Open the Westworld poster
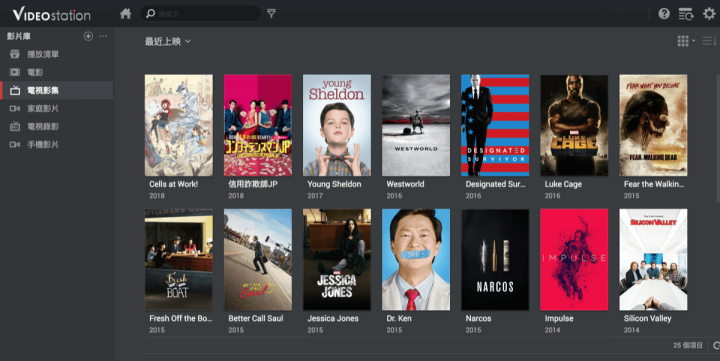This screenshot has height=361, width=720. click(416, 125)
